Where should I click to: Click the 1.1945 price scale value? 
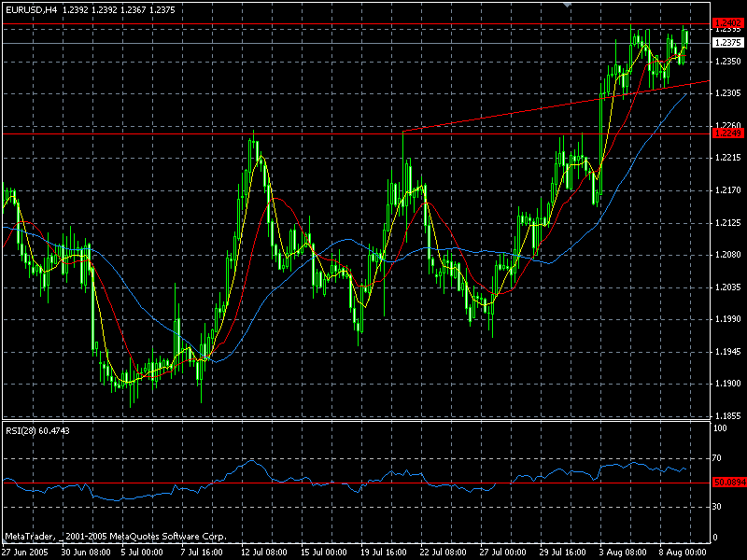[x=728, y=352]
